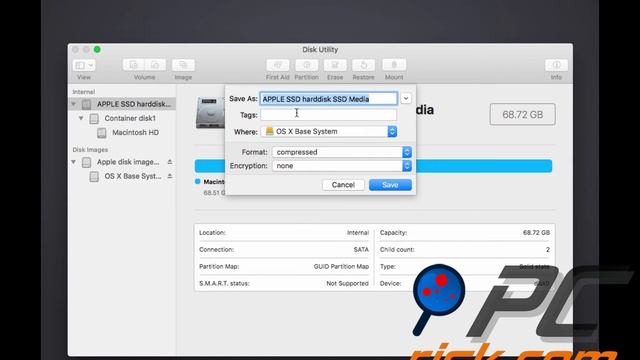
Task: Click the Image toolbar icon
Action: click(x=183, y=65)
